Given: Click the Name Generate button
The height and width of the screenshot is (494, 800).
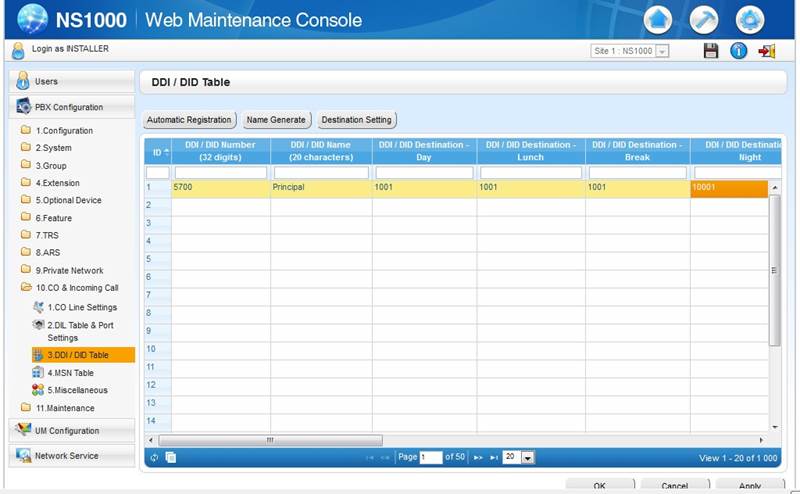Looking at the screenshot, I should 276,120.
